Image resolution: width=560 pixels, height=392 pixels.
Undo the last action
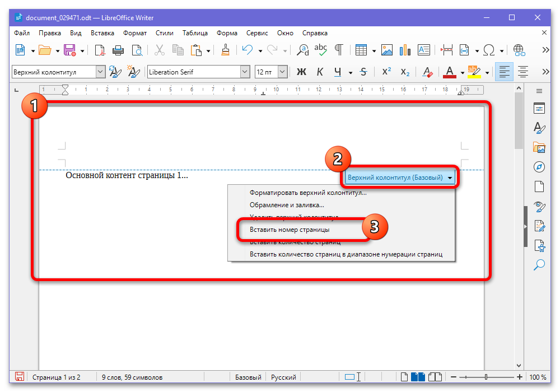click(247, 50)
